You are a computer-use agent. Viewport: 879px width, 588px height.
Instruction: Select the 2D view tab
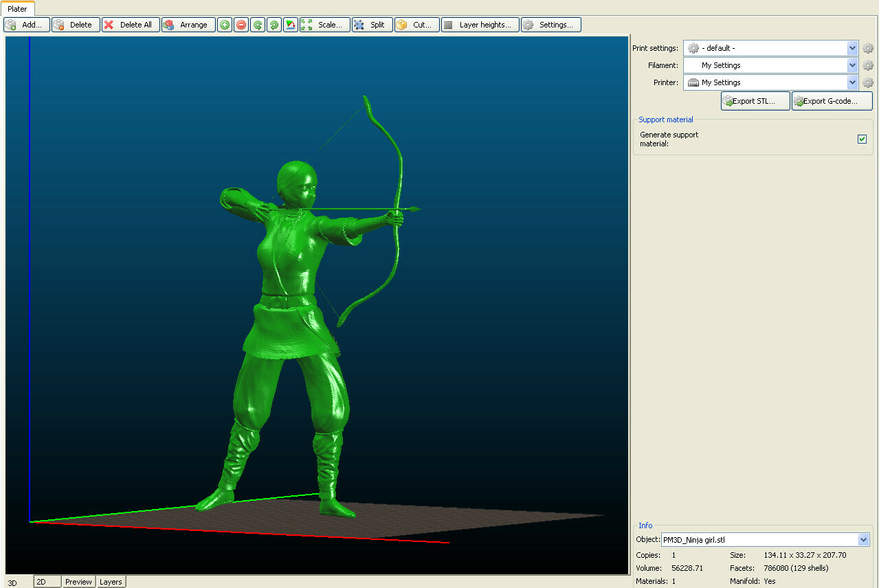pos(46,582)
